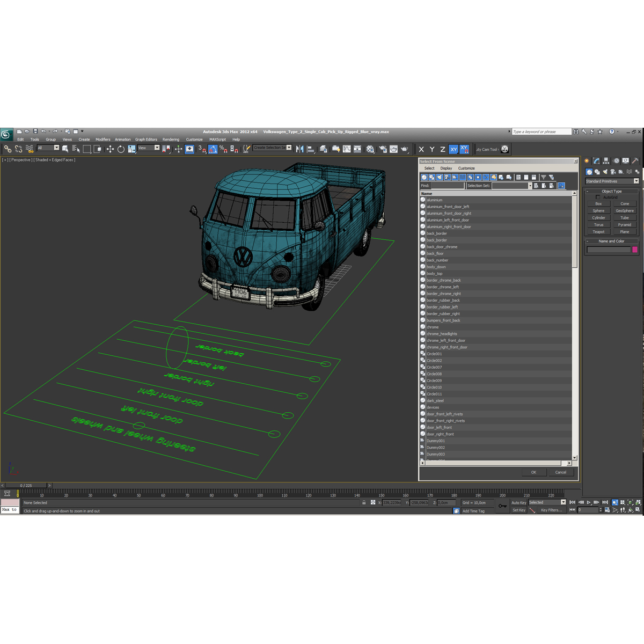Open the Modify command panel tab
This screenshot has width=644, height=644.
[596, 160]
